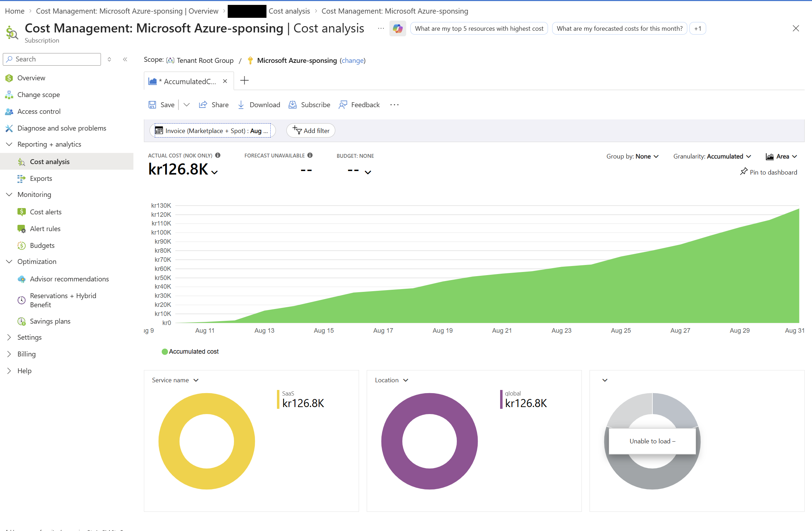Add a new view tab with plus

point(244,81)
